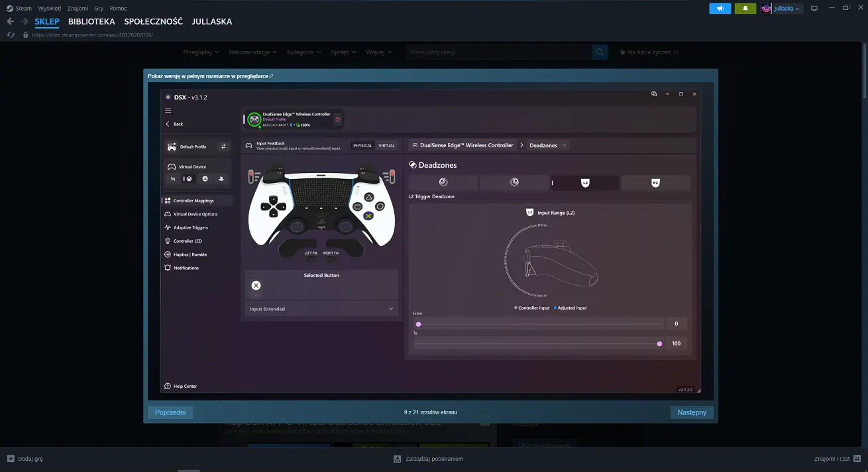
Task: Choose the Xbox virtual device icon
Action: [189, 179]
